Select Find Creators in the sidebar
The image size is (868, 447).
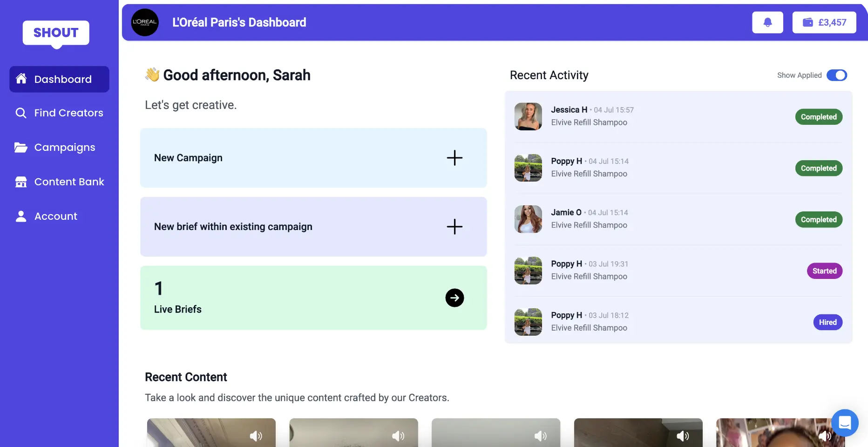coord(68,113)
